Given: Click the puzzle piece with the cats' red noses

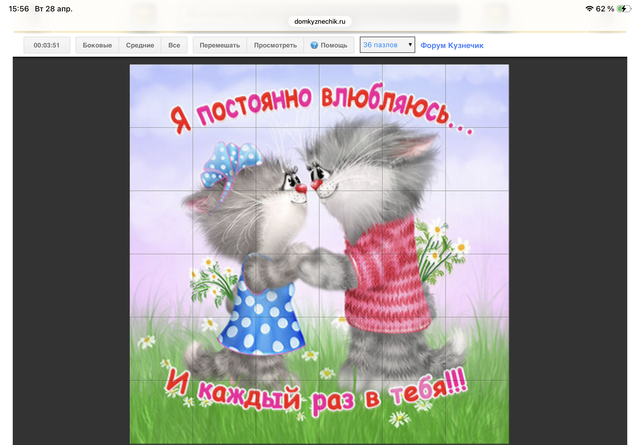Looking at the screenshot, I should click(x=288, y=159).
